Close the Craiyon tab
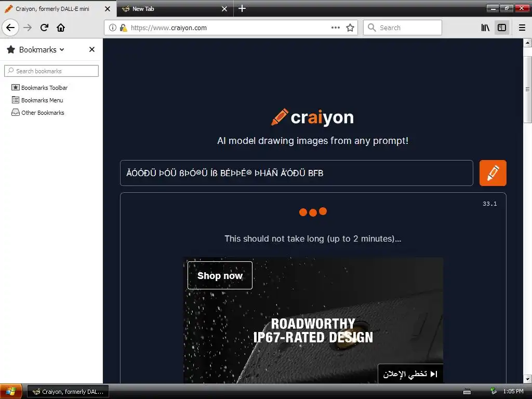The height and width of the screenshot is (399, 532). click(108, 9)
